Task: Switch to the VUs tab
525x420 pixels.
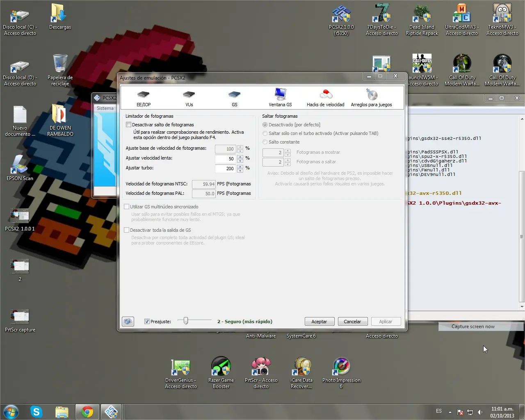Action: (x=189, y=98)
